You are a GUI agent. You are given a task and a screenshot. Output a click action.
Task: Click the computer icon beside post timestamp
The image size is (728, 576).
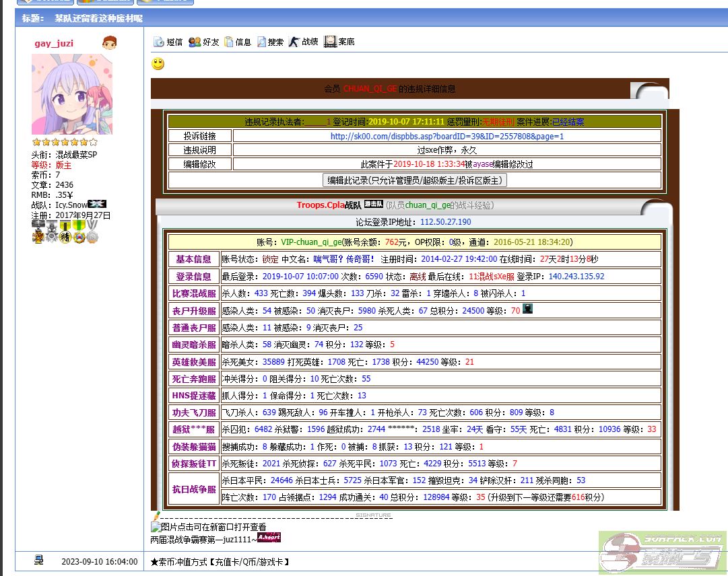pos(40,560)
